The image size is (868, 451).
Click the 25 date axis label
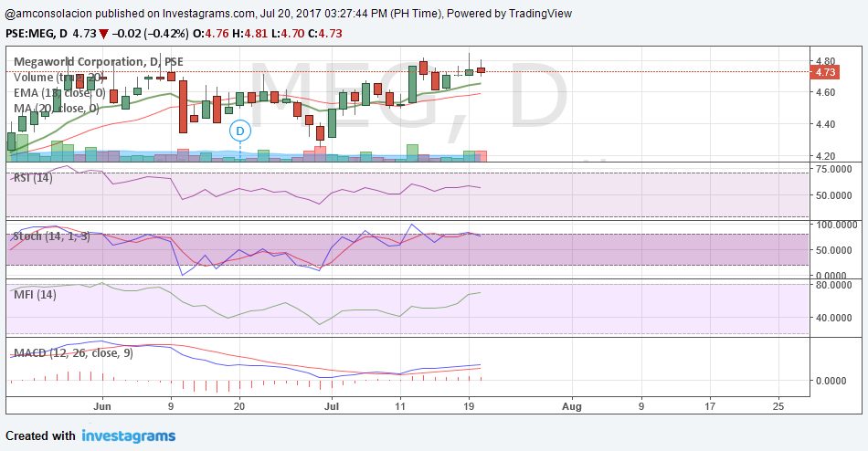[x=778, y=406]
